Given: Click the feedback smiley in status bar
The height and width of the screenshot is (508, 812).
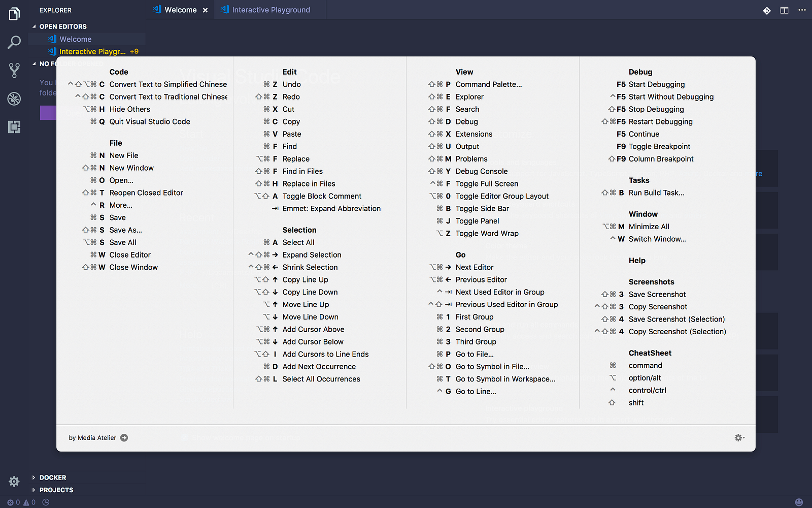Looking at the screenshot, I should pos(799,502).
